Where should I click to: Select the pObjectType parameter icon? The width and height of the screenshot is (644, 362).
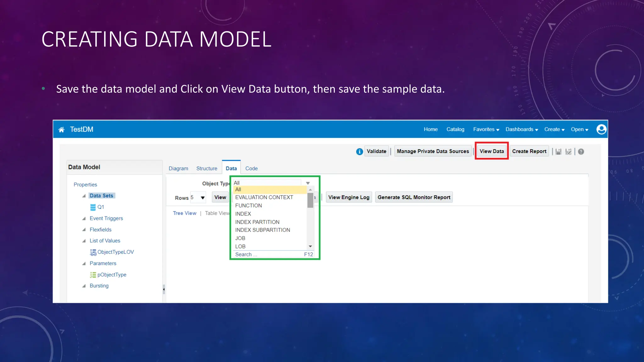93,275
